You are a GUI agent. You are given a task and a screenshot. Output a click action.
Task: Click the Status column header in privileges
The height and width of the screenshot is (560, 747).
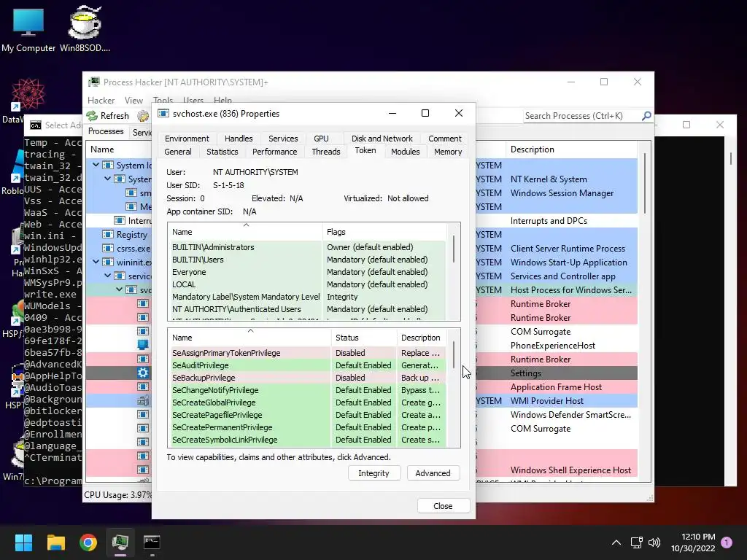tap(364, 338)
